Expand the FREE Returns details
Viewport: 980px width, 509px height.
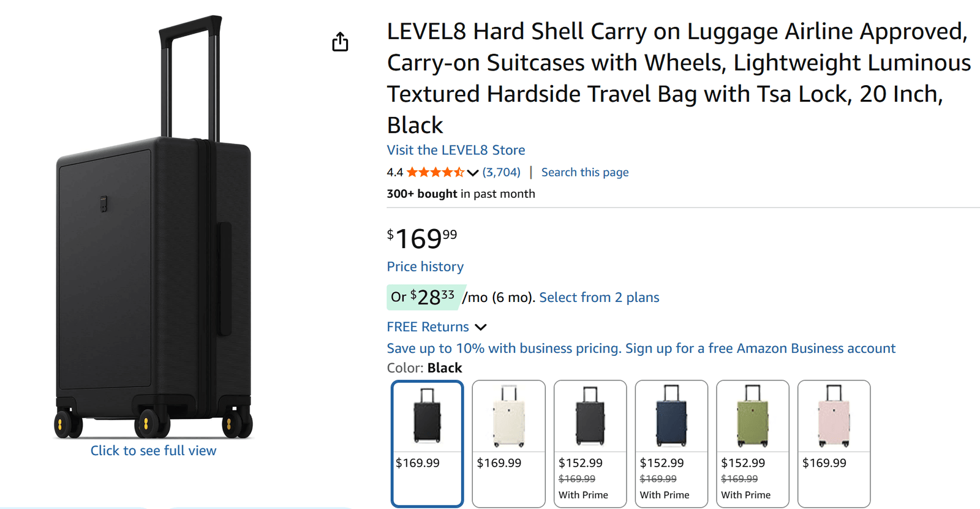[x=481, y=326]
